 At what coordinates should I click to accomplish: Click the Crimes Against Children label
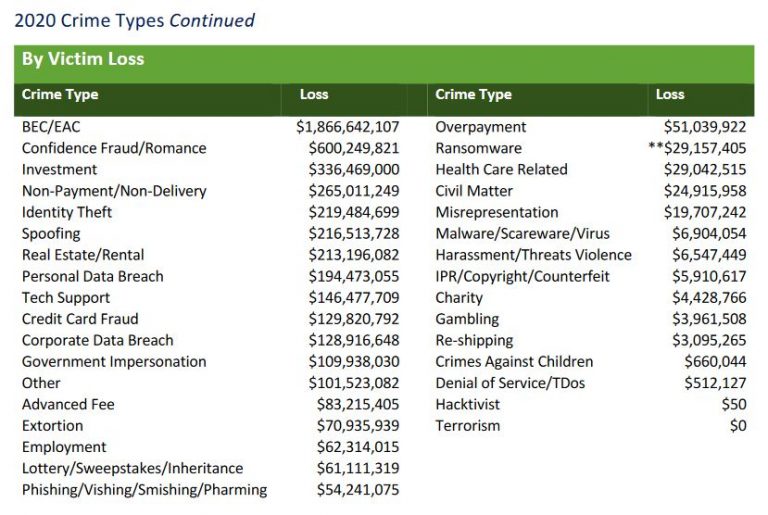click(x=514, y=362)
